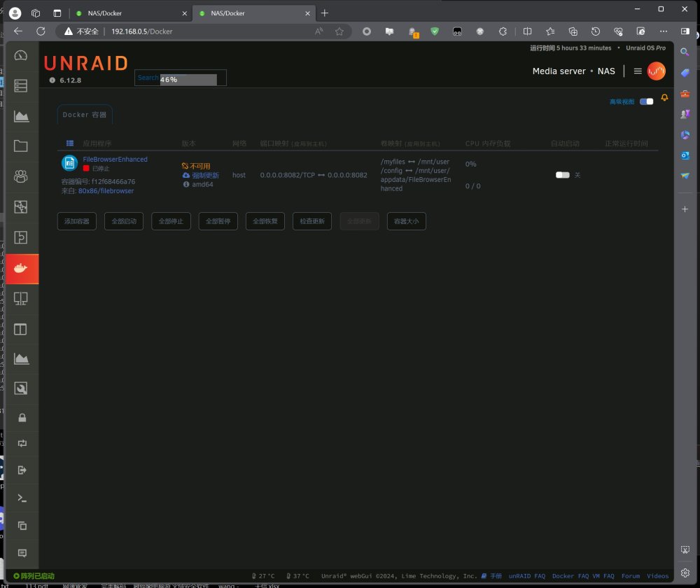The width and height of the screenshot is (700, 588).
Task: Click the Search input field
Action: click(x=181, y=78)
